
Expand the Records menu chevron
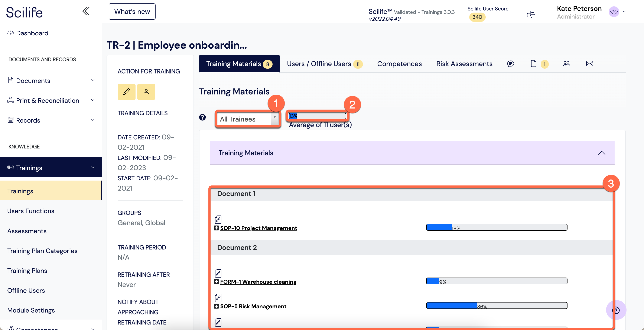pos(93,120)
